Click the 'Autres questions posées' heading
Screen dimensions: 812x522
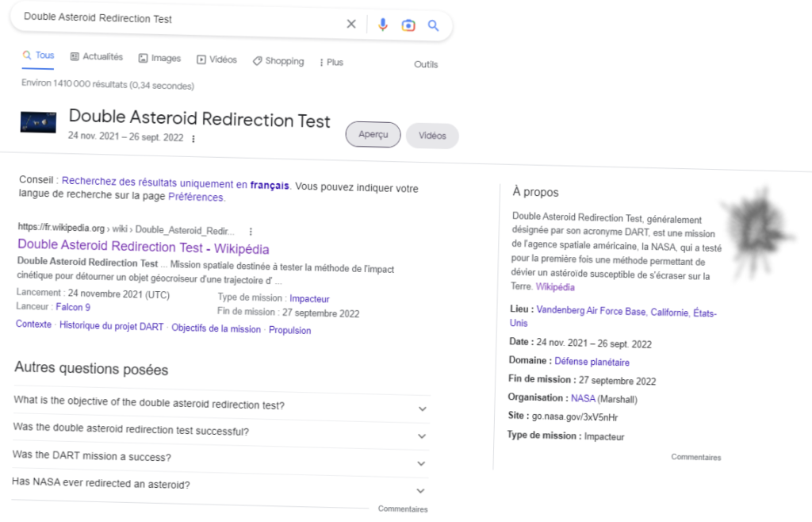[91, 368]
